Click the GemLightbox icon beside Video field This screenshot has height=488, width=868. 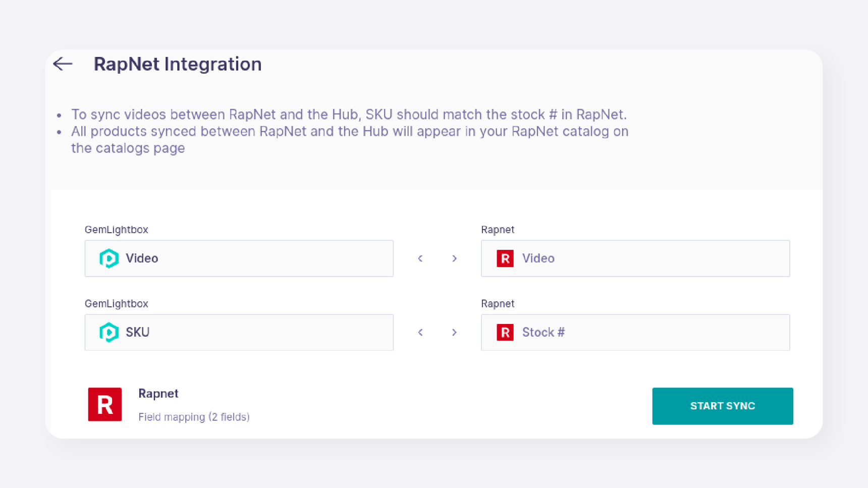pyautogui.click(x=108, y=258)
